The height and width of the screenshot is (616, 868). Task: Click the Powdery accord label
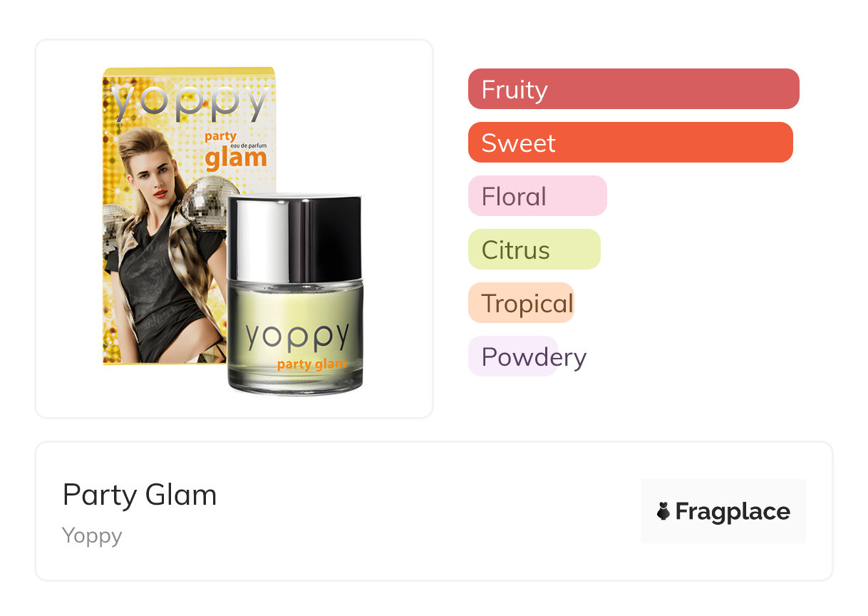533,356
